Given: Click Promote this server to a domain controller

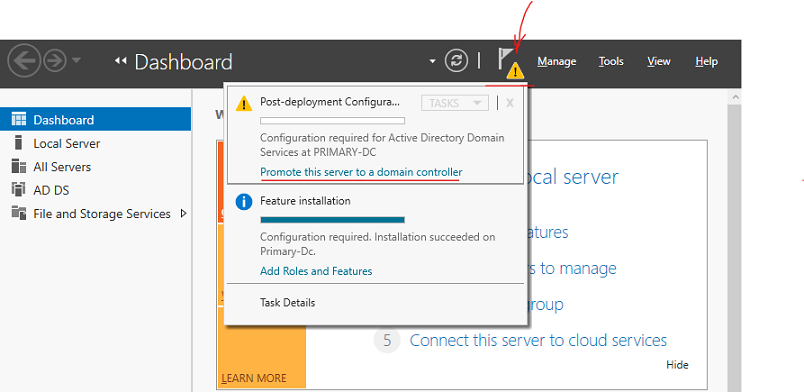Looking at the screenshot, I should pos(361,172).
